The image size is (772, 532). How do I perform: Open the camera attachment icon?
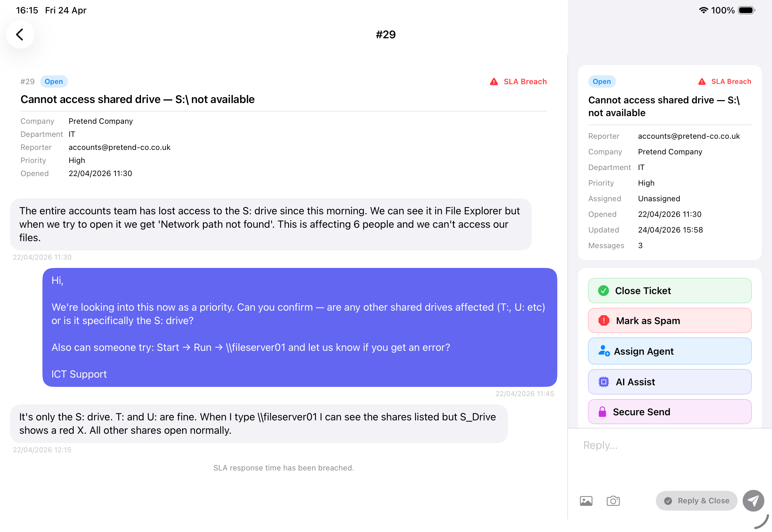(x=613, y=501)
